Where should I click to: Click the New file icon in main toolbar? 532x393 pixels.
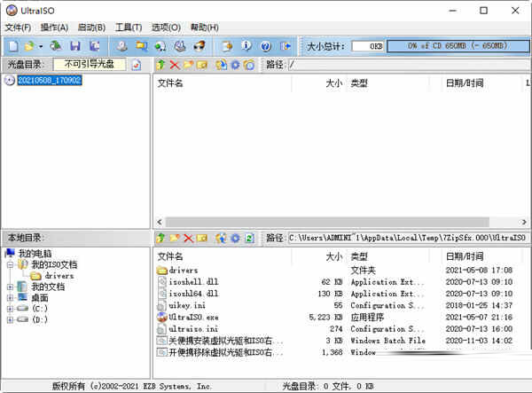click(12, 45)
